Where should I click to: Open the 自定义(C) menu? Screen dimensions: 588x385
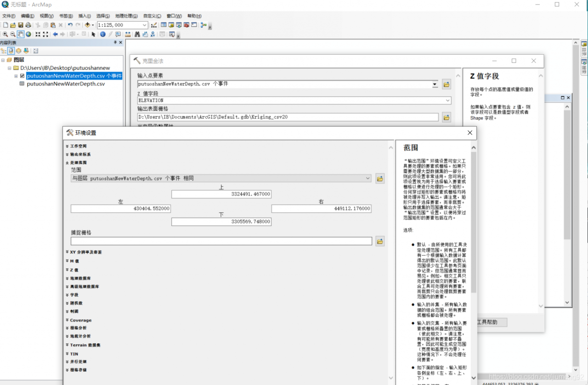click(153, 16)
